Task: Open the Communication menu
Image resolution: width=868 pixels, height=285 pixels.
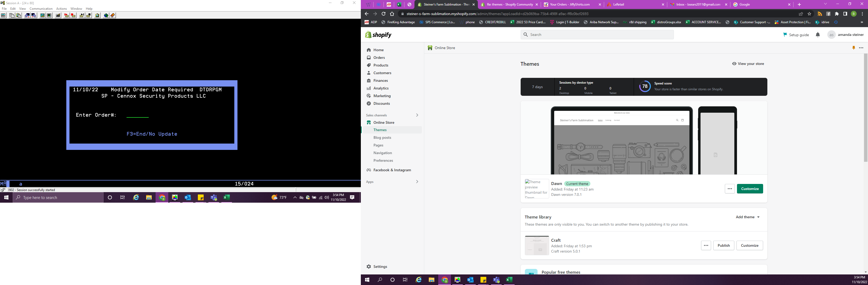Action: click(41, 9)
